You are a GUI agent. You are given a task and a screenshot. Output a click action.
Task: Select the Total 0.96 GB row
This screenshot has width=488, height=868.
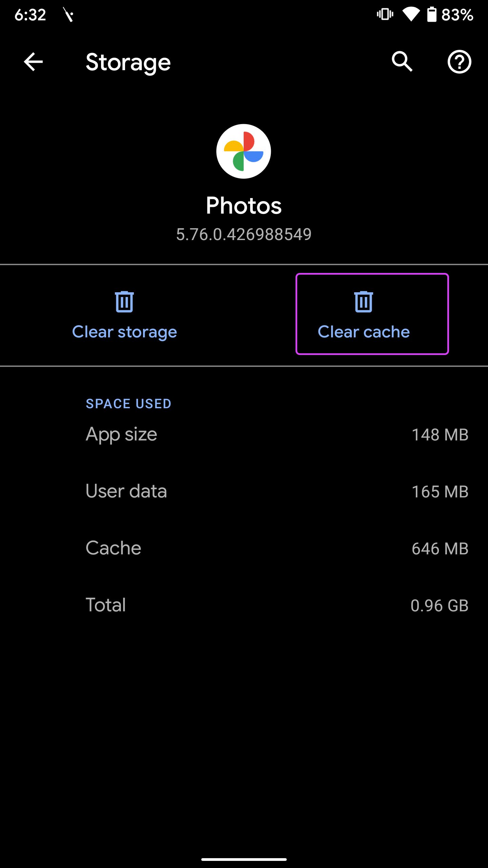(244, 605)
